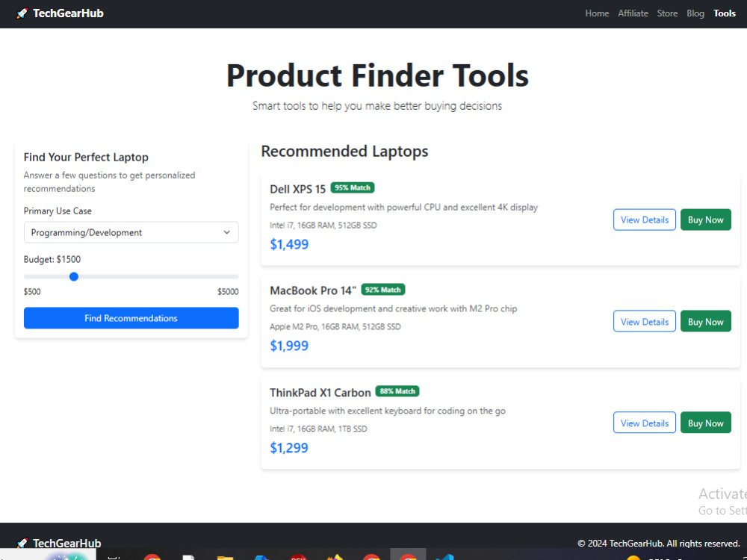Click the 92% Match badge
Viewport: 747px width, 560px height.
click(383, 290)
